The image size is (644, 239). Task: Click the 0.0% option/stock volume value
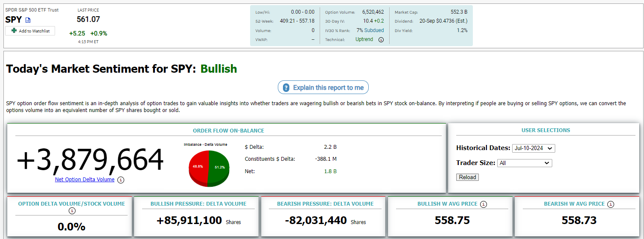click(x=72, y=227)
